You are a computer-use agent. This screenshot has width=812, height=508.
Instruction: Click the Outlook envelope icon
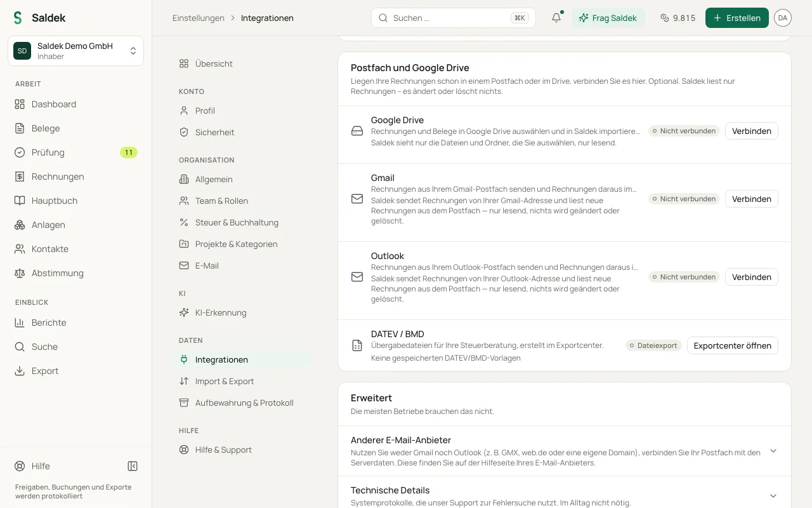[357, 277]
